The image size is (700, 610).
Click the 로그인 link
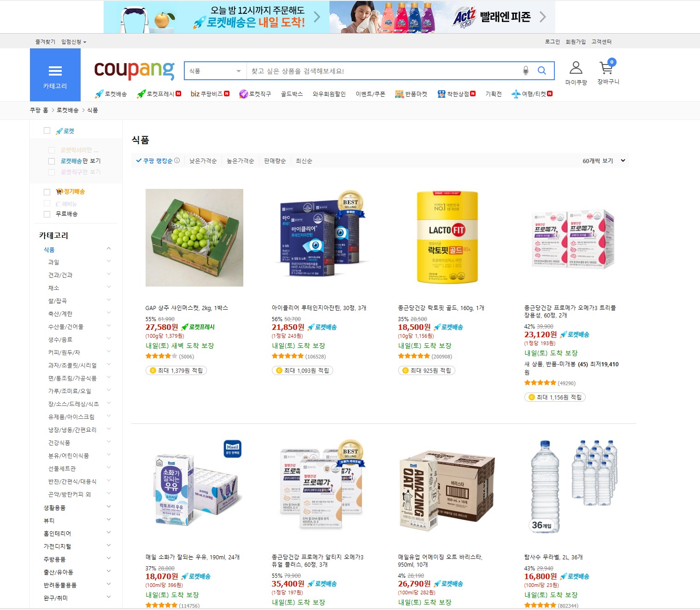coord(552,41)
